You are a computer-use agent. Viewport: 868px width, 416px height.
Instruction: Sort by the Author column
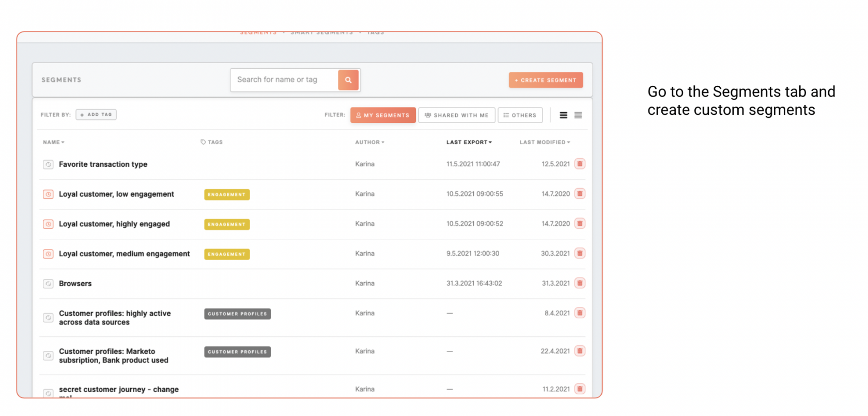(369, 142)
